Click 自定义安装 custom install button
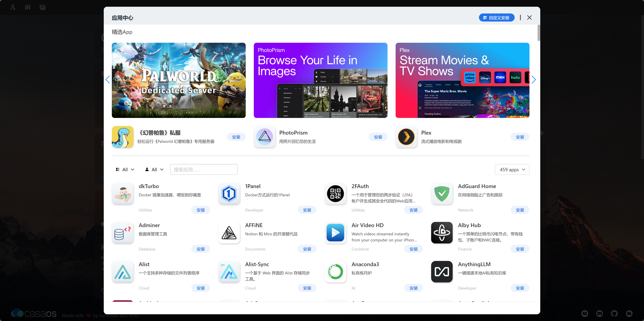The image size is (644, 321). (496, 18)
